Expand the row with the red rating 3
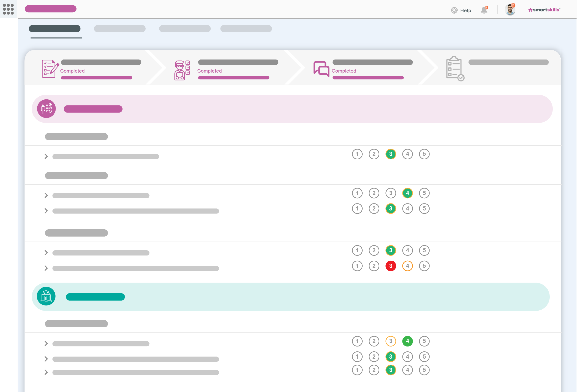577x392 pixels. point(46,268)
